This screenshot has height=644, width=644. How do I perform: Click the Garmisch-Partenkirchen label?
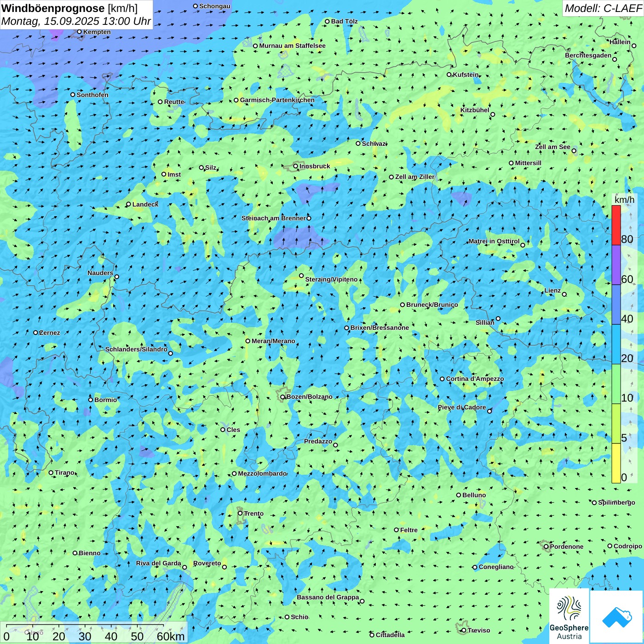point(277,100)
